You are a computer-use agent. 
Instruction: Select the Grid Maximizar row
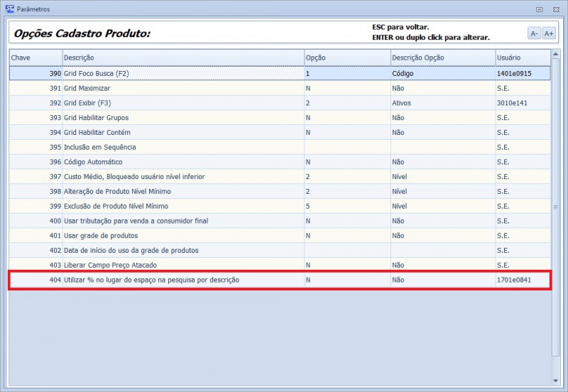181,88
